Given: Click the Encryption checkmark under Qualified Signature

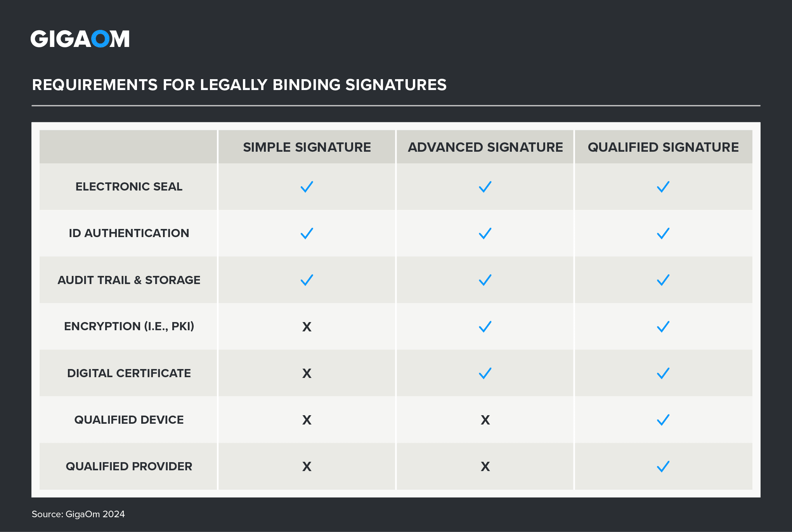Looking at the screenshot, I should 663,327.
